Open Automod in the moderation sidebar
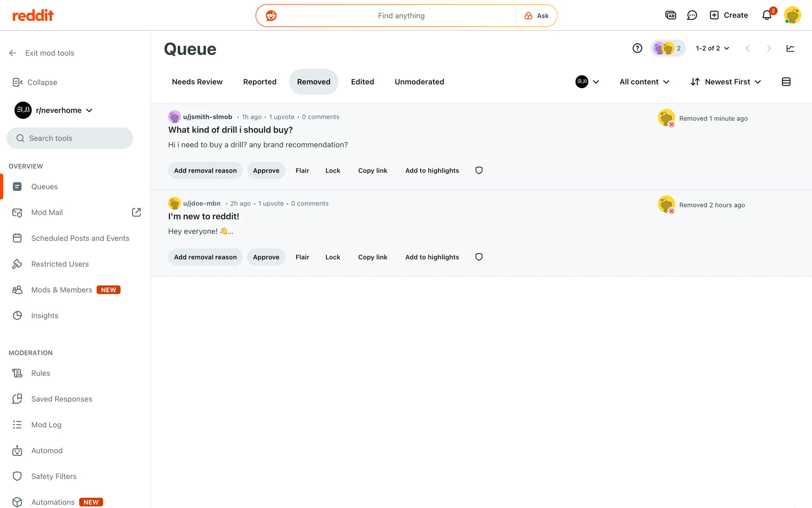Screen dimensions: 812x508 [x=47, y=450]
